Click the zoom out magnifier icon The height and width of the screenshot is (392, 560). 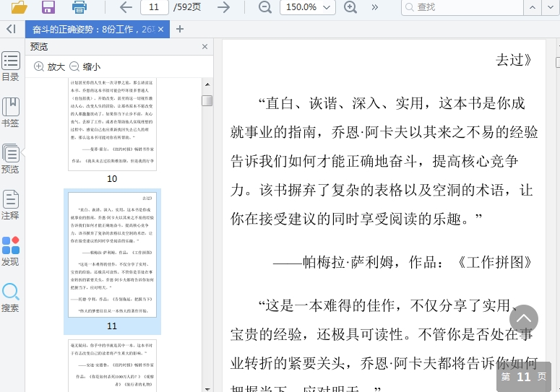tap(265, 7)
